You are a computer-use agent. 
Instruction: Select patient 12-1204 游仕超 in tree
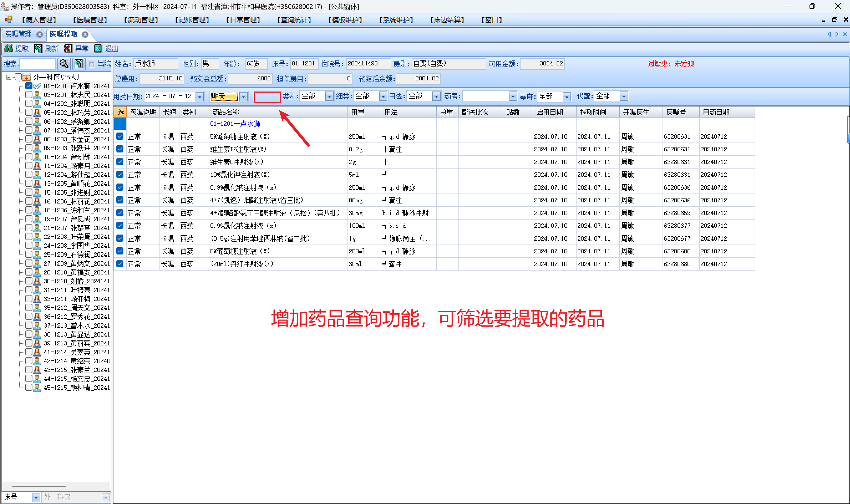click(x=77, y=175)
